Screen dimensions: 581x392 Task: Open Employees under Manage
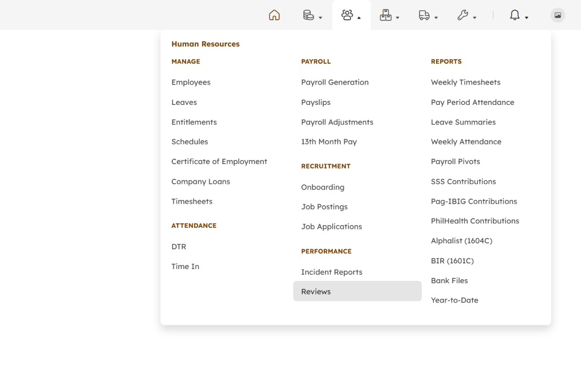[191, 82]
